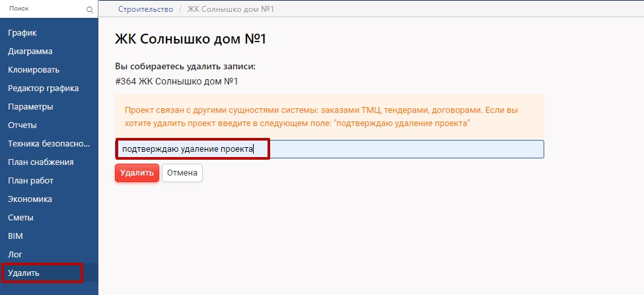Open the Диаграмма section

pyautogui.click(x=30, y=51)
